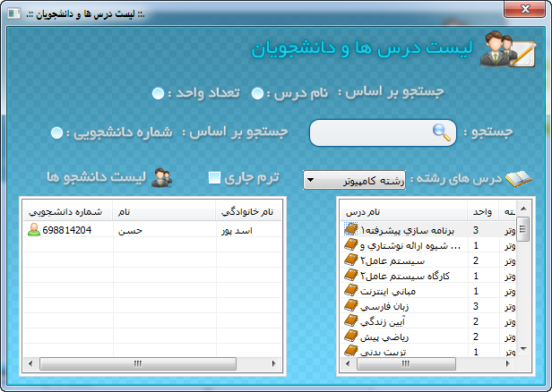Select the course name مبانی اینترنت
The width and height of the screenshot is (552, 392).
click(388, 292)
